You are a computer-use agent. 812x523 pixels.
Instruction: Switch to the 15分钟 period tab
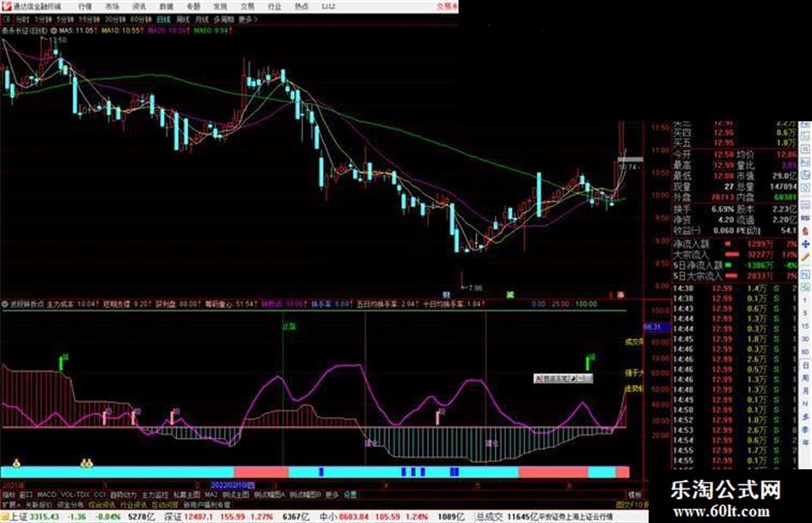[x=89, y=20]
